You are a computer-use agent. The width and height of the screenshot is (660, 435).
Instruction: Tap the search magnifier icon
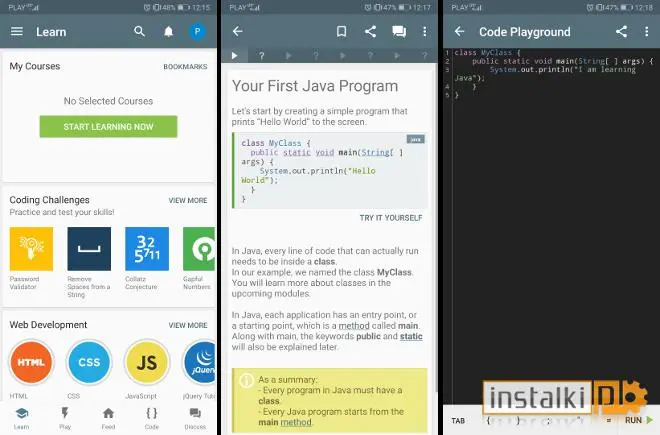tap(139, 32)
